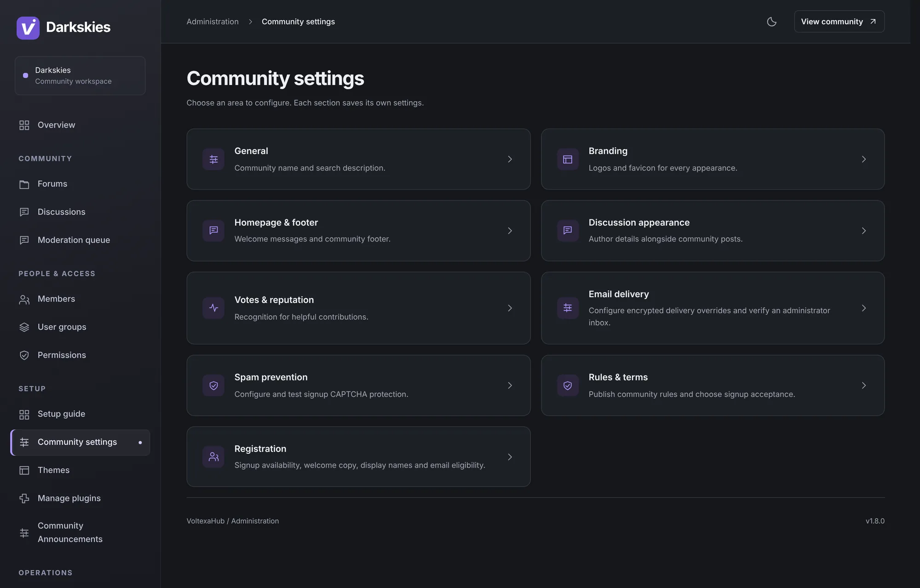This screenshot has width=920, height=588.
Task: Open the Darkskies community workspace switcher
Action: (80, 76)
